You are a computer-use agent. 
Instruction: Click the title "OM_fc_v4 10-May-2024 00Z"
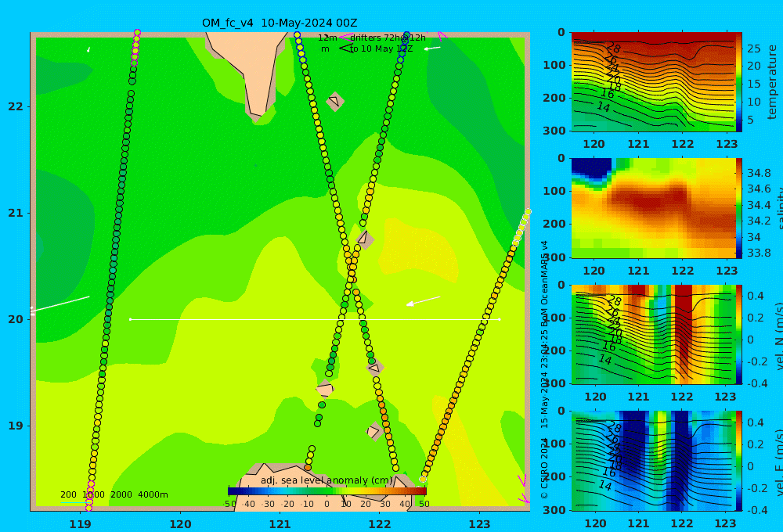[280, 23]
